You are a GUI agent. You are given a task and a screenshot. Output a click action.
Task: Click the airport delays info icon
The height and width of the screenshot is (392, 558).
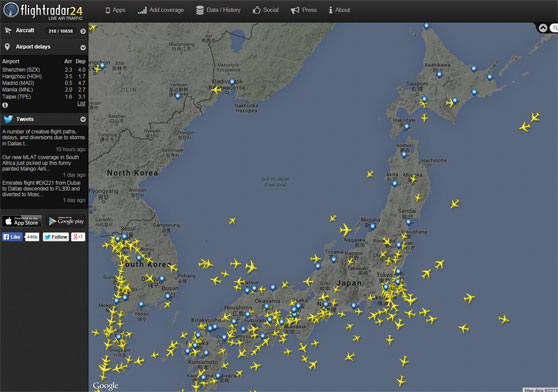pos(5,105)
